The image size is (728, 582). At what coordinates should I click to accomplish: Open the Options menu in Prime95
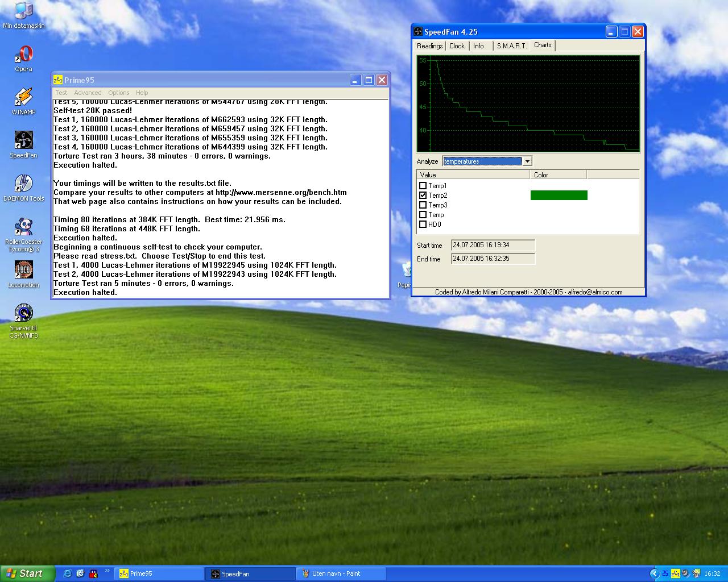(x=119, y=93)
